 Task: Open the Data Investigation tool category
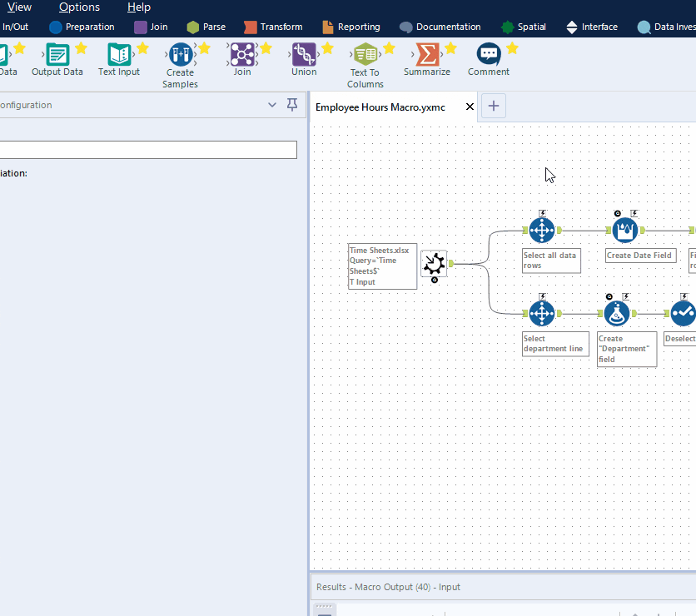coord(667,27)
